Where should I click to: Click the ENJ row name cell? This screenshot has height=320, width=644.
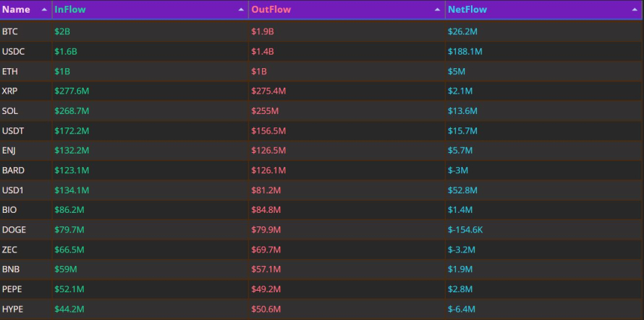pyautogui.click(x=9, y=151)
